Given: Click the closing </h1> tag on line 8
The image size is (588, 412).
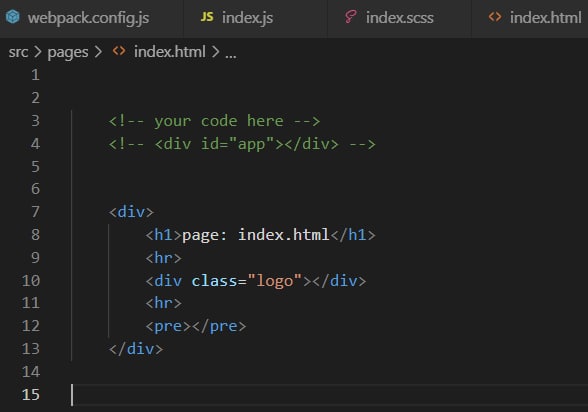Looking at the screenshot, I should pyautogui.click(x=353, y=235).
